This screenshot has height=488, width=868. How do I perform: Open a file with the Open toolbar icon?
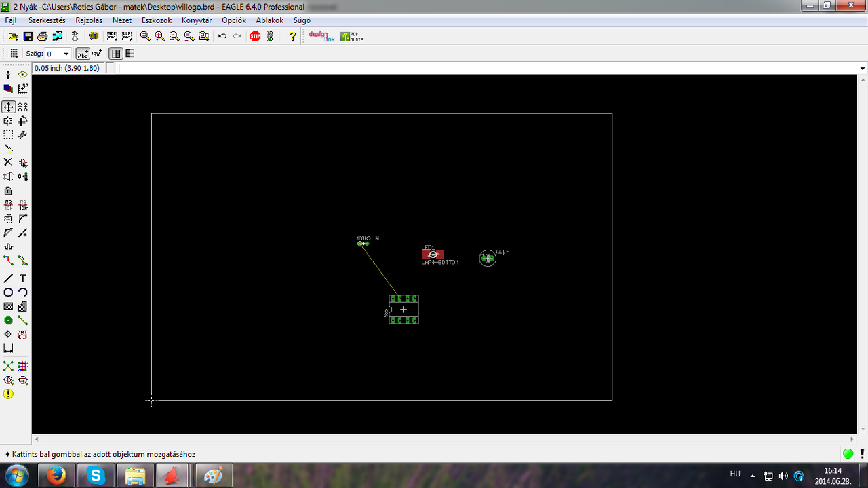coord(13,36)
